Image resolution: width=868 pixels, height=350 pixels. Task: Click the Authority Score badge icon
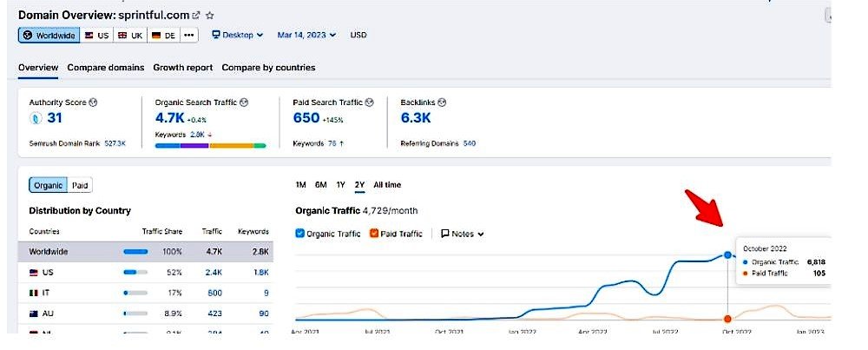coord(36,118)
